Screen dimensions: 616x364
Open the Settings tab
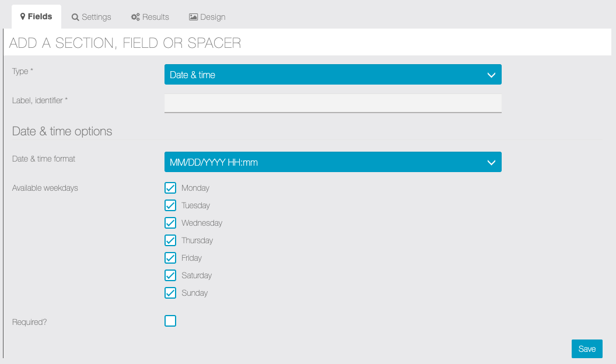(92, 17)
